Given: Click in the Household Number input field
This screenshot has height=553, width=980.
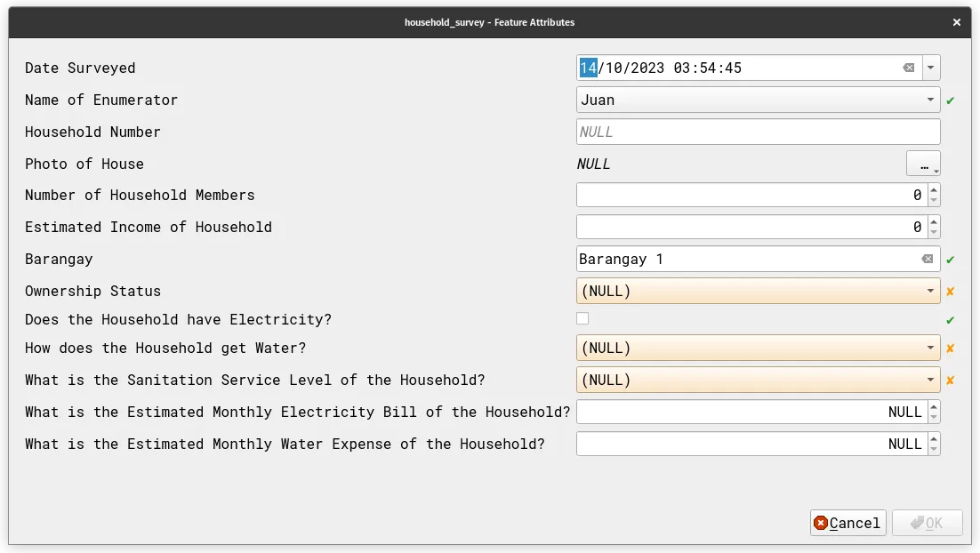Looking at the screenshot, I should tap(758, 132).
